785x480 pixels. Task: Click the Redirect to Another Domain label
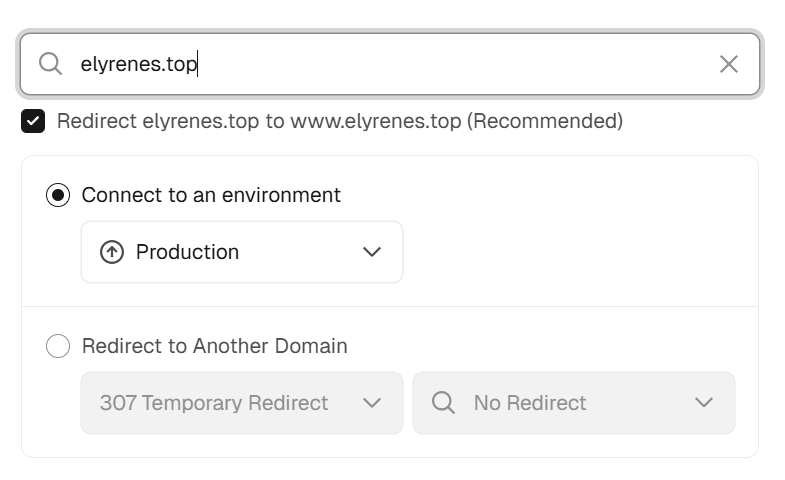click(x=214, y=346)
